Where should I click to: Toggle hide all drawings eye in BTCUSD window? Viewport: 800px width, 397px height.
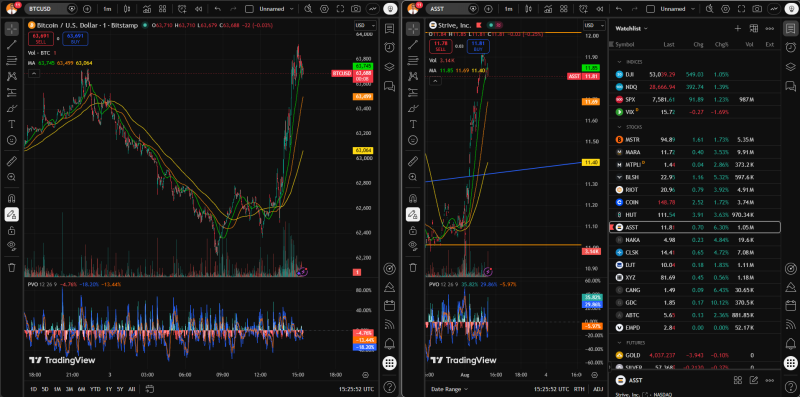[x=12, y=246]
